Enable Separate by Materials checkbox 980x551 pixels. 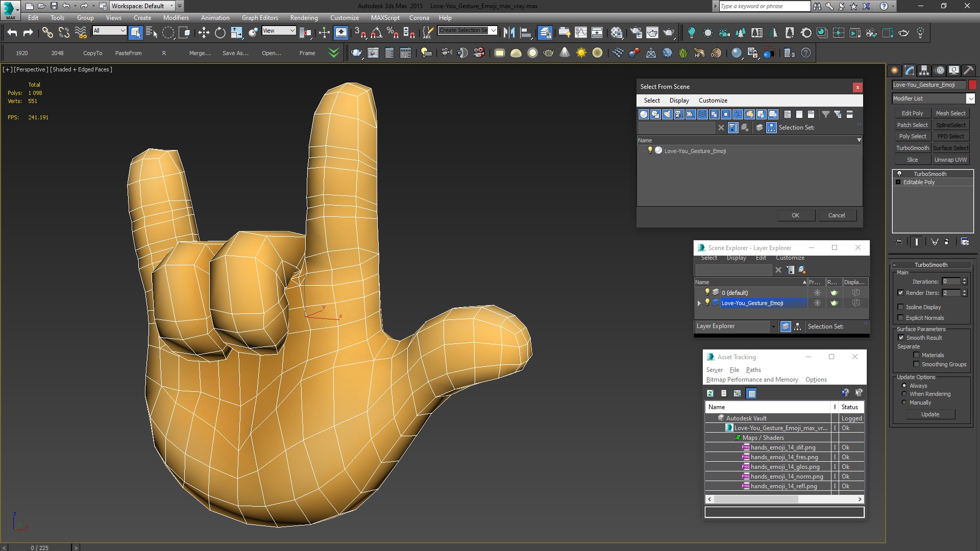916,355
